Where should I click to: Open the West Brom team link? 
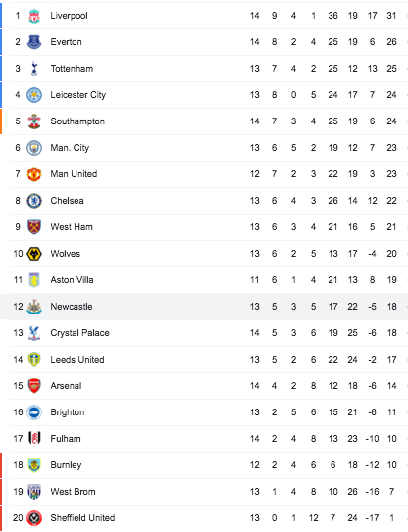(73, 492)
